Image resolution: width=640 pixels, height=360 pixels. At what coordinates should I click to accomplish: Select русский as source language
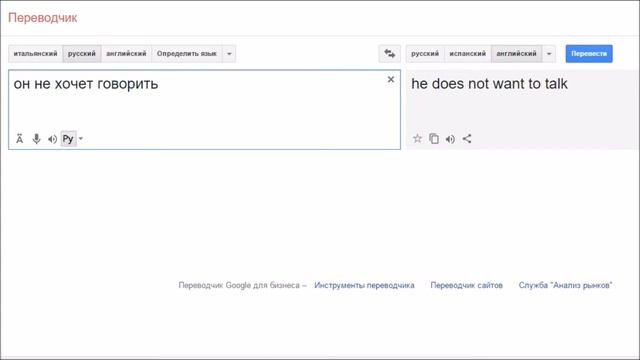[82, 53]
